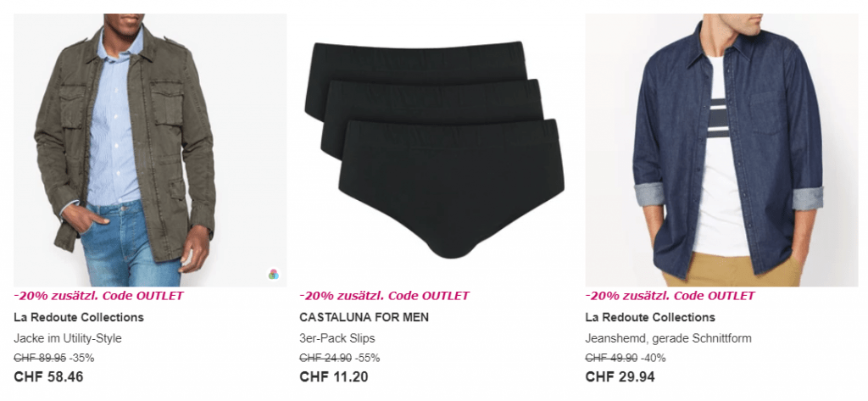Click OUTLET promo text under the denim shirt
Screen dimensions: 868x401
(x=670, y=296)
